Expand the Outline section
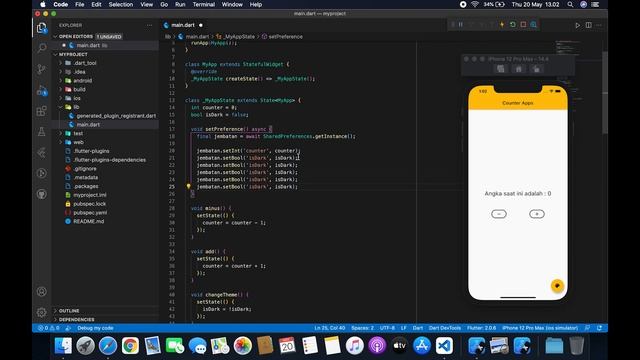Image resolution: width=640 pixels, height=360 pixels. [105, 311]
